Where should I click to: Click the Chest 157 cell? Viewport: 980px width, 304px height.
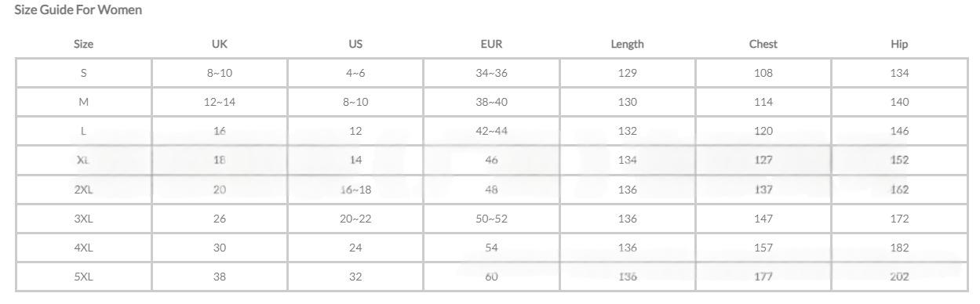click(763, 247)
